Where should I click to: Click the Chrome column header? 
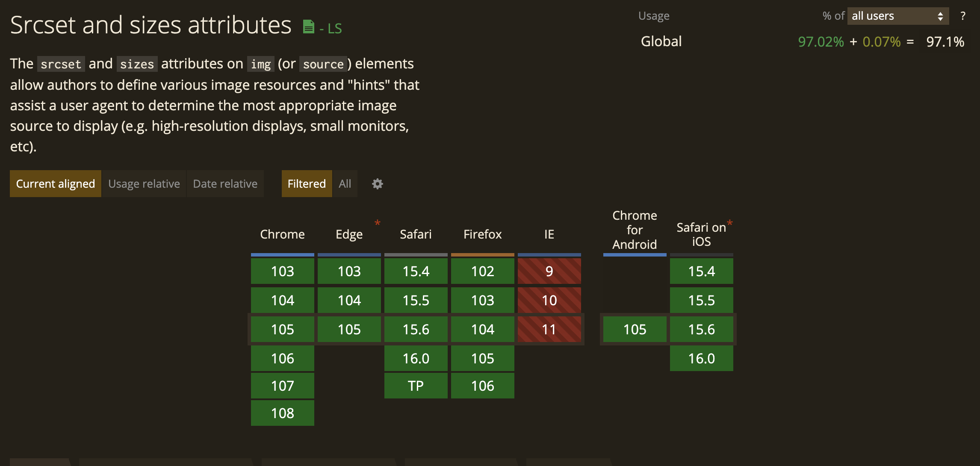[282, 234]
